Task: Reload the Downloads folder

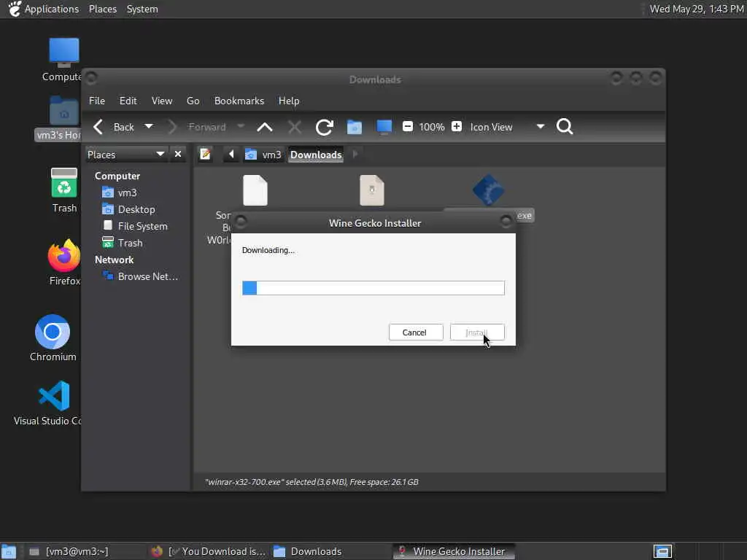Action: click(x=325, y=127)
